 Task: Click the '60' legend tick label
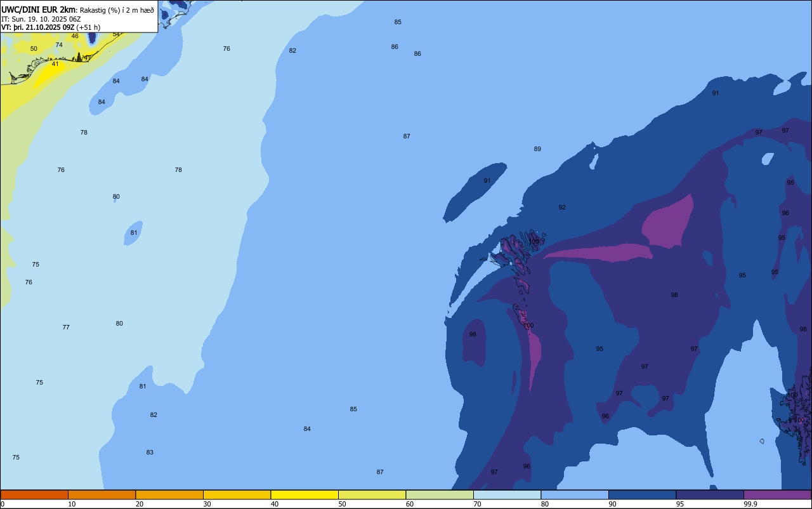pos(409,504)
